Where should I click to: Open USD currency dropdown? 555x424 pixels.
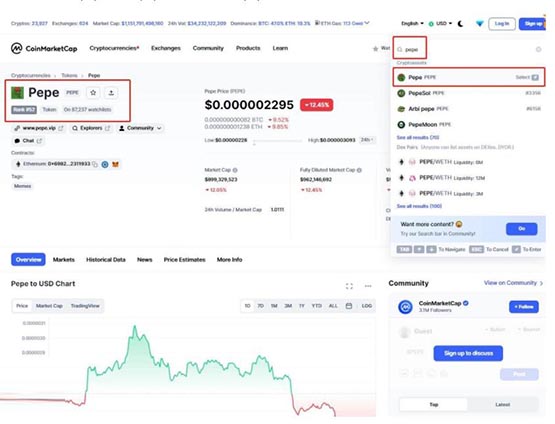click(440, 23)
